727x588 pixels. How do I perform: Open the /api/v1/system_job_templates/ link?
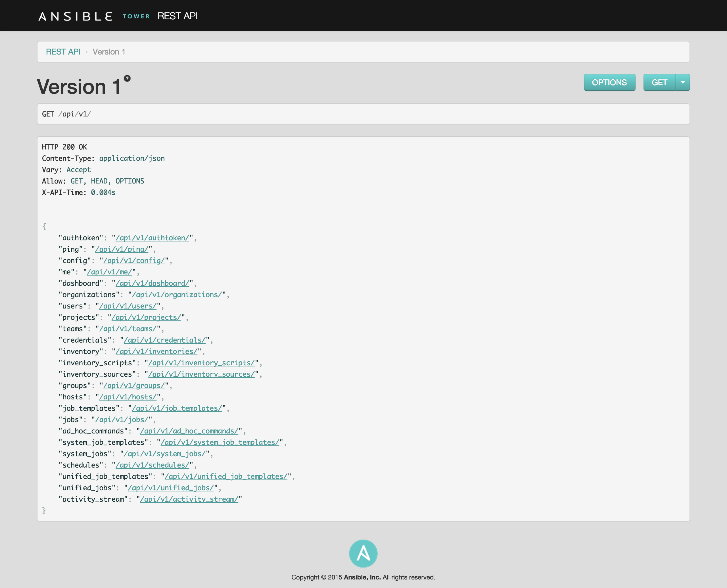click(220, 442)
